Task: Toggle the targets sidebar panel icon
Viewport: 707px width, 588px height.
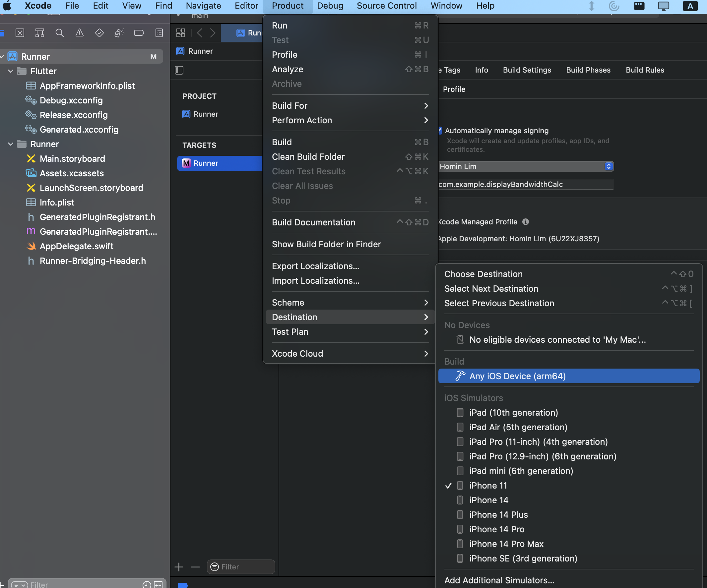Action: coord(179,70)
